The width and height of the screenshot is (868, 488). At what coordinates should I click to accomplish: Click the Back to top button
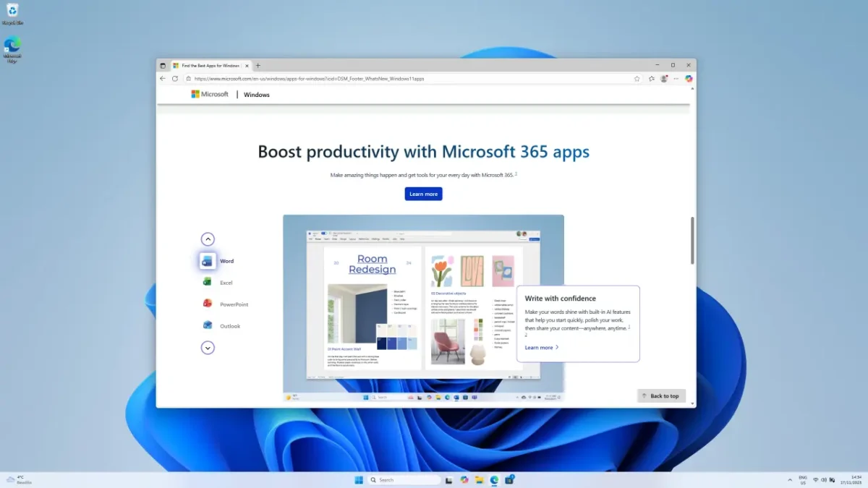pos(661,396)
